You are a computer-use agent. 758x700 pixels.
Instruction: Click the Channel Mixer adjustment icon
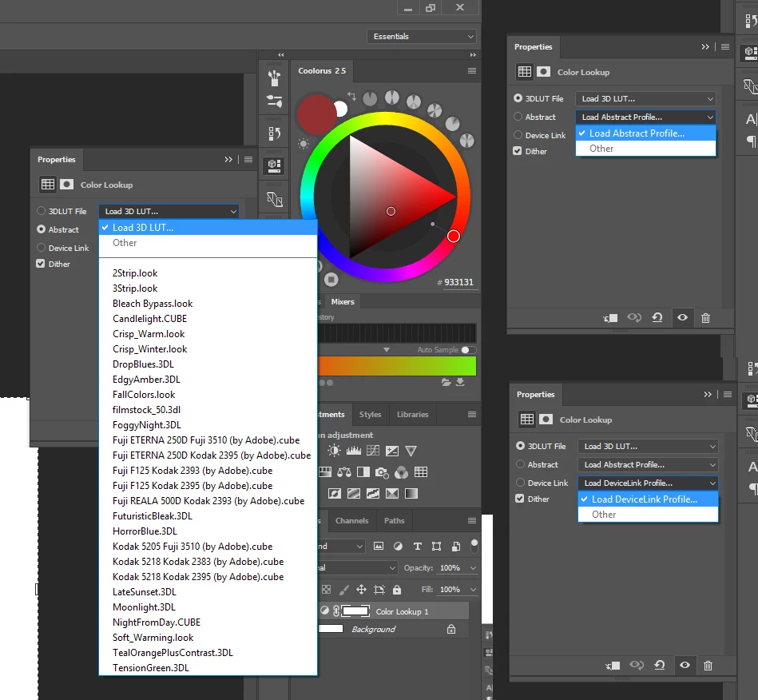[401, 472]
